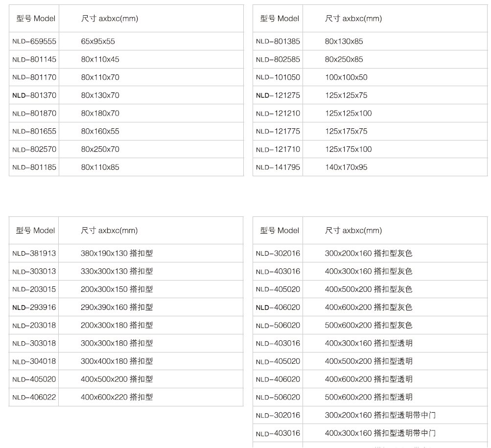Click model NLD-406022
The height and width of the screenshot is (448, 491).
click(34, 397)
